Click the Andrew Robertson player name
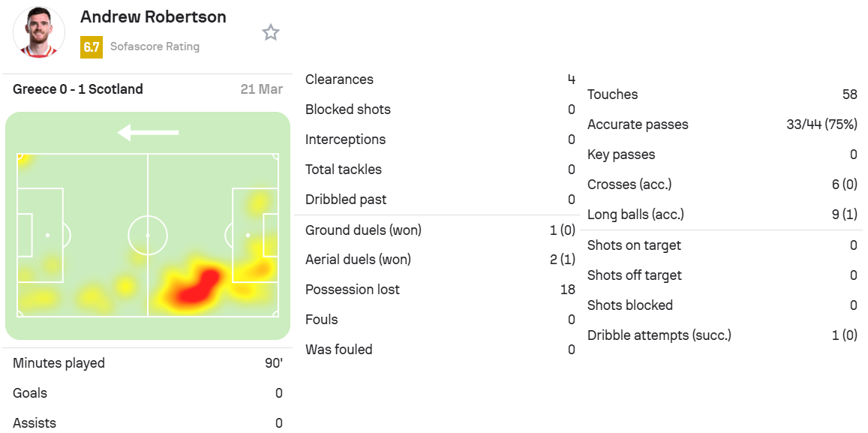Image resolution: width=868 pixels, height=433 pixels. click(x=153, y=17)
